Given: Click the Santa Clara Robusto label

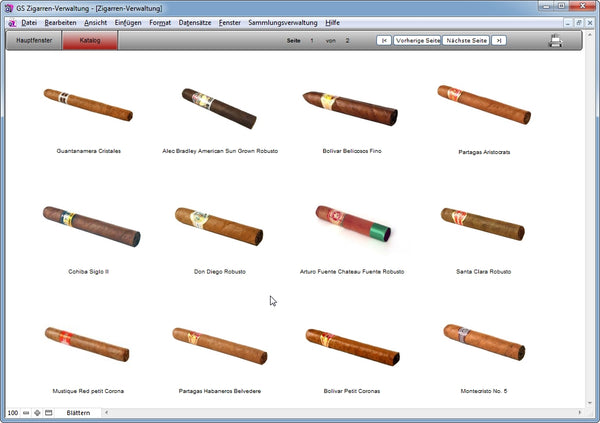Looking at the screenshot, I should (484, 272).
